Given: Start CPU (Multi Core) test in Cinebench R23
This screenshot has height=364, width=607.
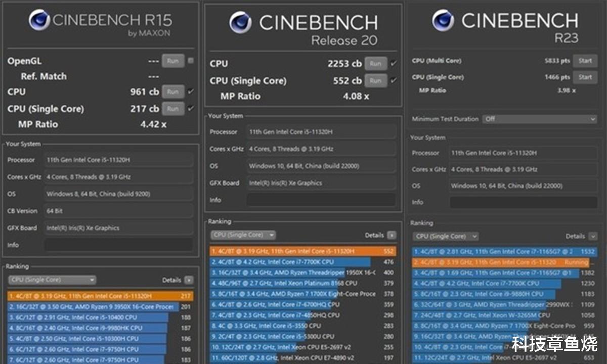Looking at the screenshot, I should coord(585,61).
